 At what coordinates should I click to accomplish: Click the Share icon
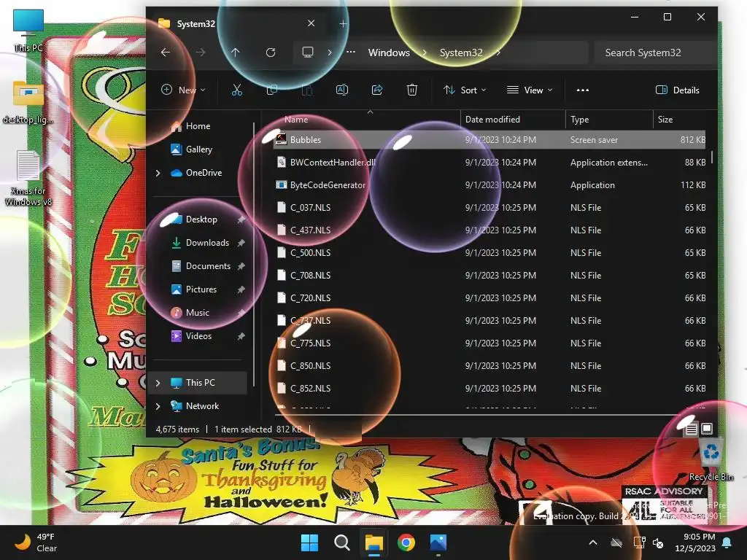click(377, 90)
